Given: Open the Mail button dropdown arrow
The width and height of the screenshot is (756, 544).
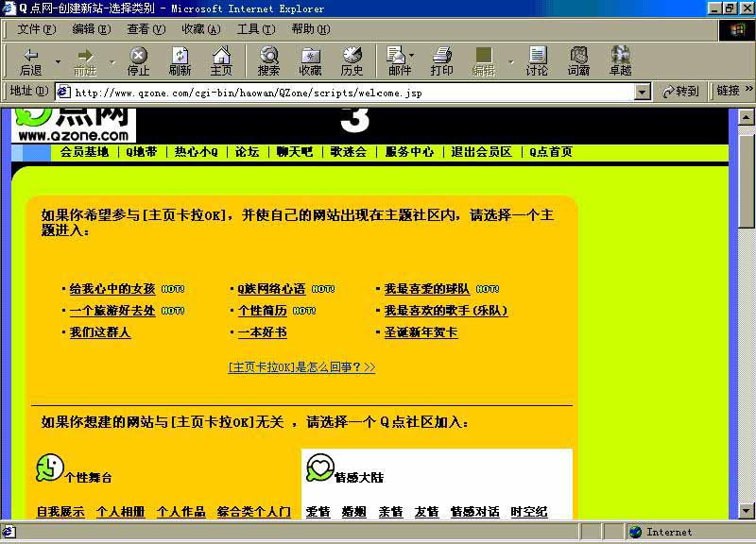Looking at the screenshot, I should [x=411, y=55].
